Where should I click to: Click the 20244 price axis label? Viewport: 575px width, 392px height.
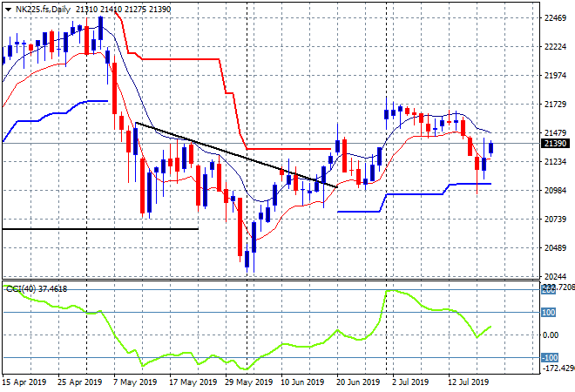[555, 276]
